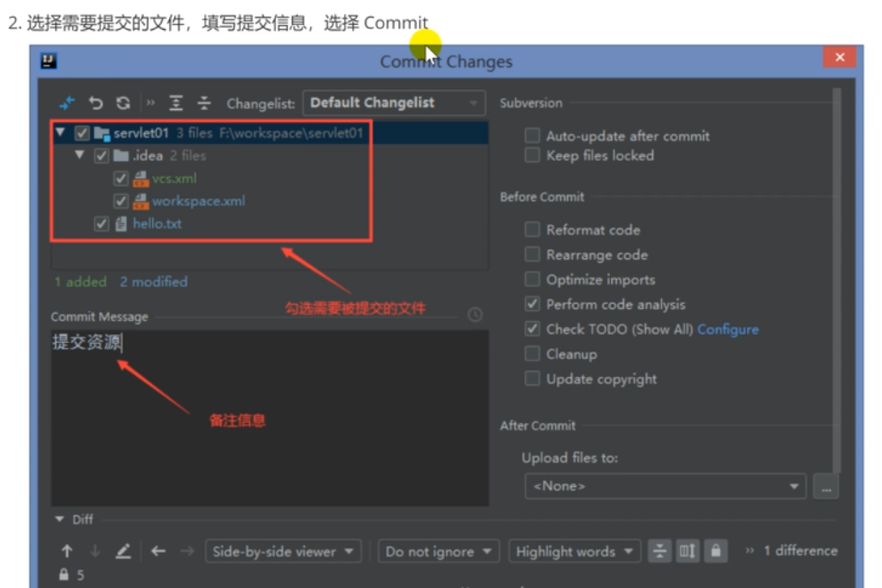Toggle synchronize scrolling icon

coord(687,551)
